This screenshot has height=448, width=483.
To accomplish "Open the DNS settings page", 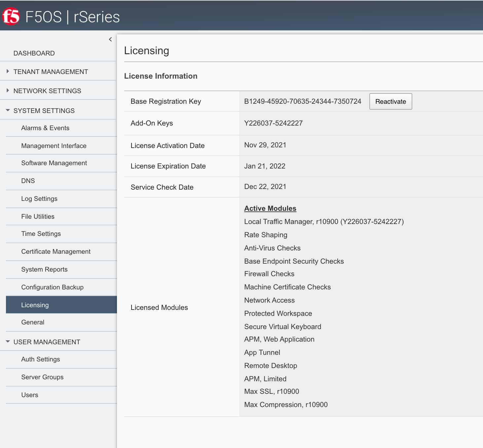I will click(61, 181).
